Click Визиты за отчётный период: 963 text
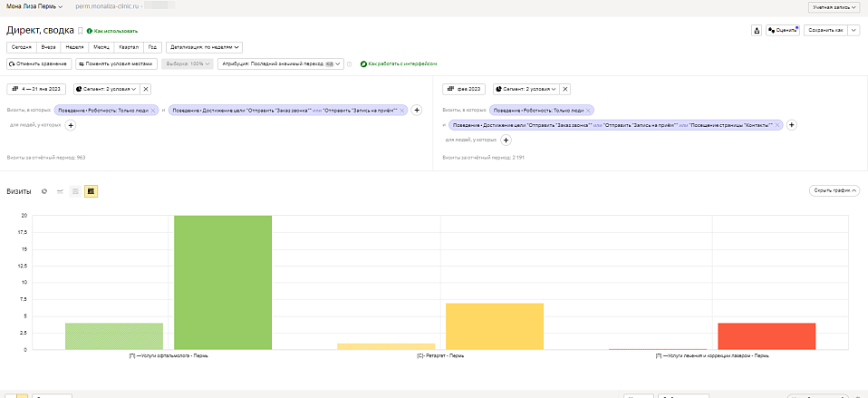Viewport: 868px width, 398px height. (x=46, y=158)
